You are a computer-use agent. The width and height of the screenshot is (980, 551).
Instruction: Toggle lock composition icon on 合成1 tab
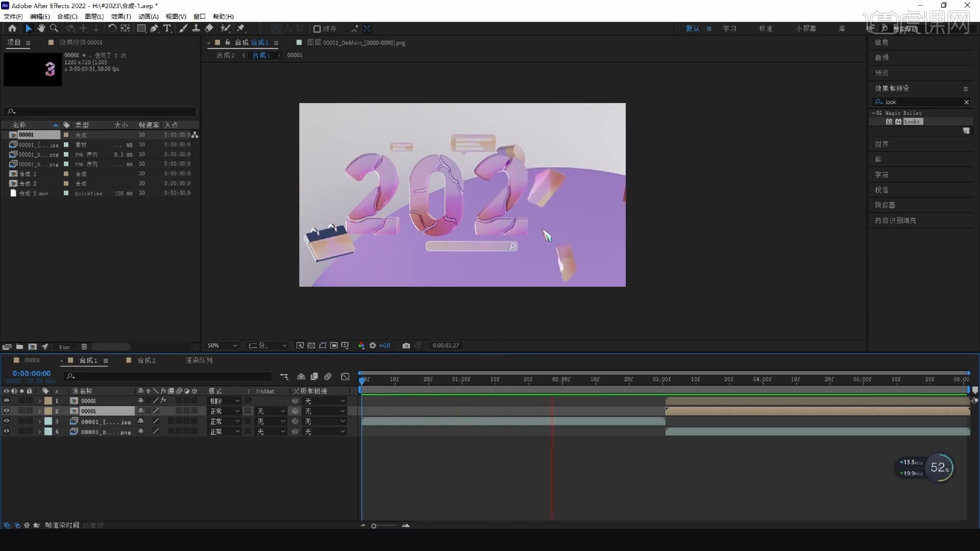[x=228, y=42]
